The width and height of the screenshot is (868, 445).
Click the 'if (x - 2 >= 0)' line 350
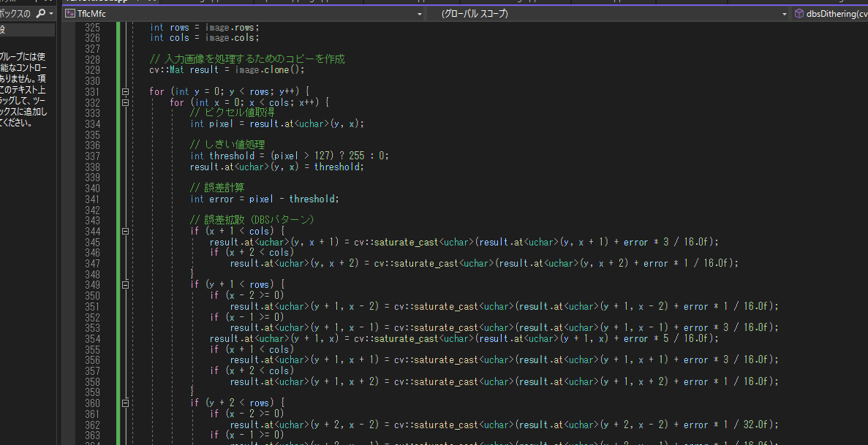click(247, 295)
